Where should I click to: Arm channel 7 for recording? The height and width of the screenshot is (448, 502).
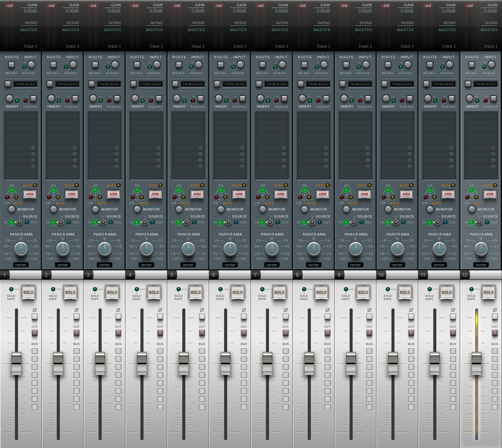click(x=280, y=194)
